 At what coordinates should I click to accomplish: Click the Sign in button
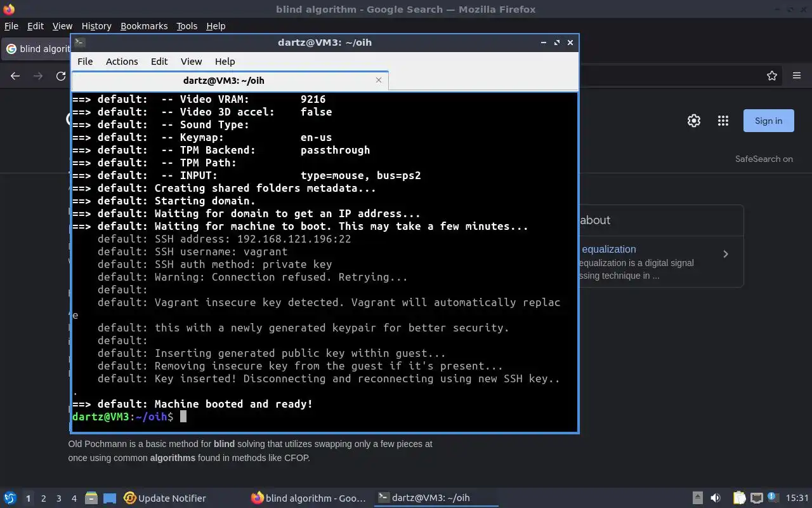click(768, 121)
